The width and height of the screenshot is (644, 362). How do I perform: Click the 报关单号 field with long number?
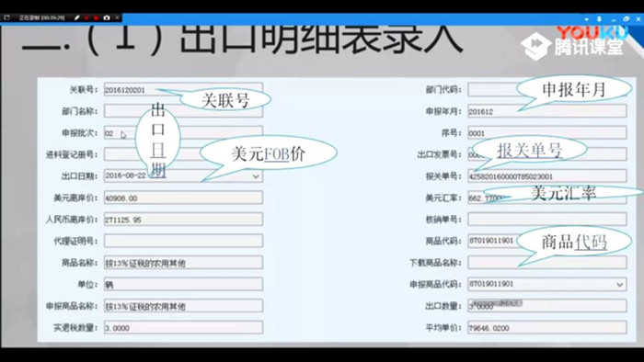coord(547,176)
